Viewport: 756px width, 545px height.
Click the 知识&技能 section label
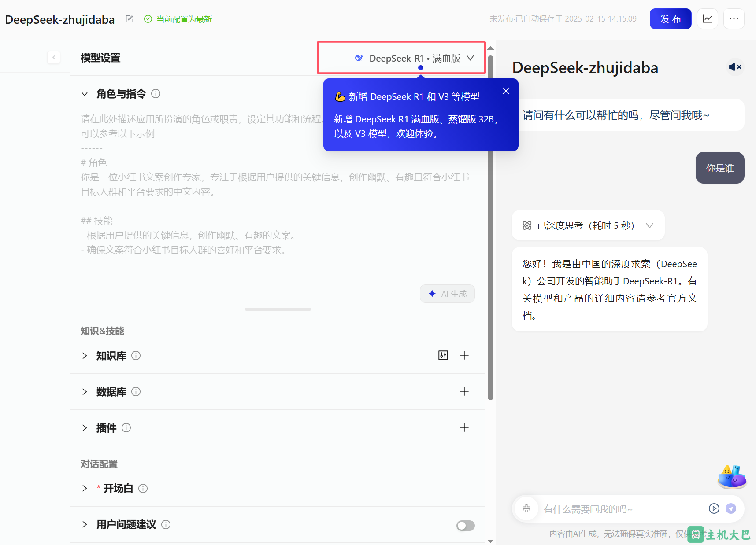coord(102,331)
